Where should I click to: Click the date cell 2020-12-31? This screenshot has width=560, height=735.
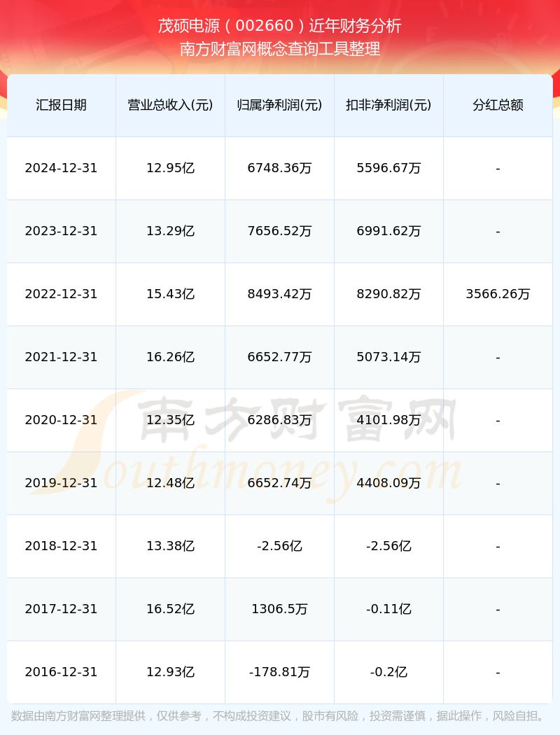tap(62, 420)
